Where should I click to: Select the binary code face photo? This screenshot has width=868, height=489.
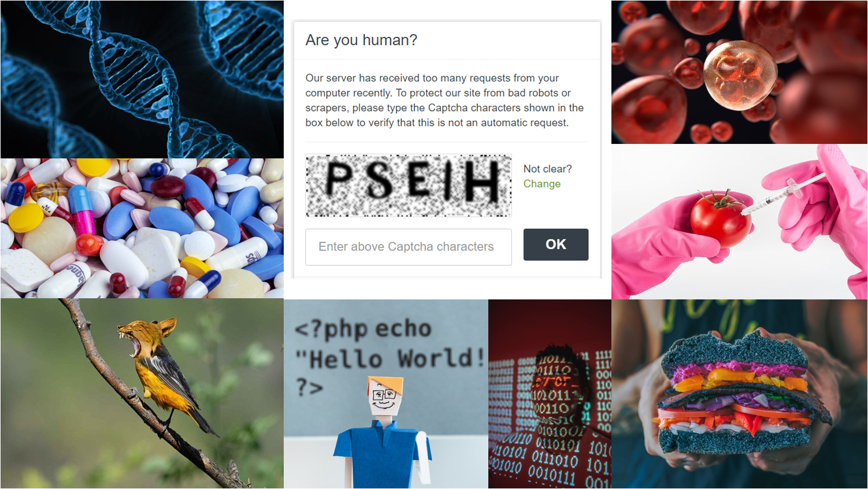point(550,394)
